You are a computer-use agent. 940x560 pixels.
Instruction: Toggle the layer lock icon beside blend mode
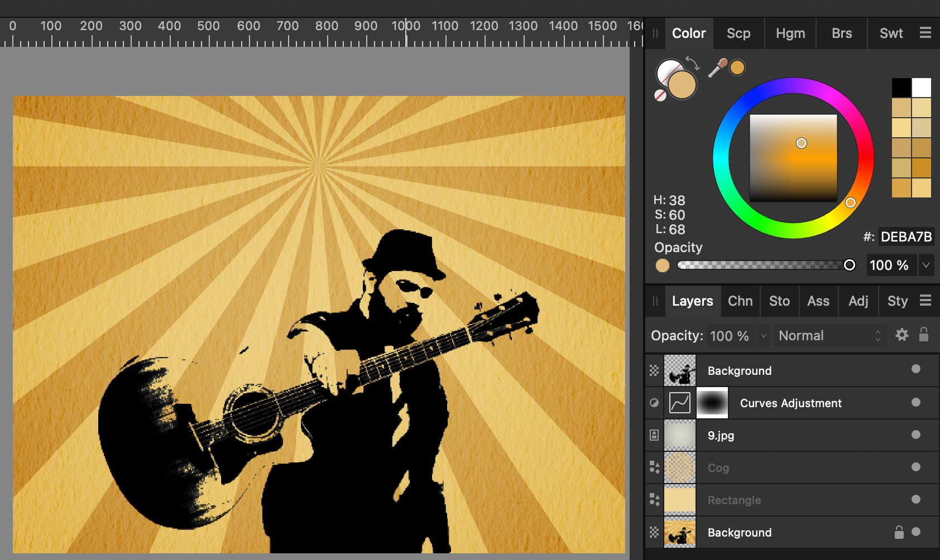(x=924, y=335)
